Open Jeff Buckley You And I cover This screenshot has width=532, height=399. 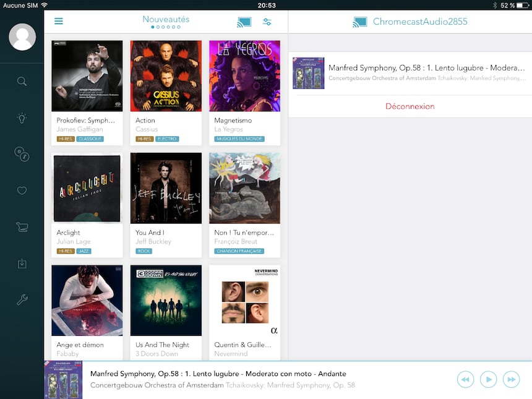coord(166,188)
